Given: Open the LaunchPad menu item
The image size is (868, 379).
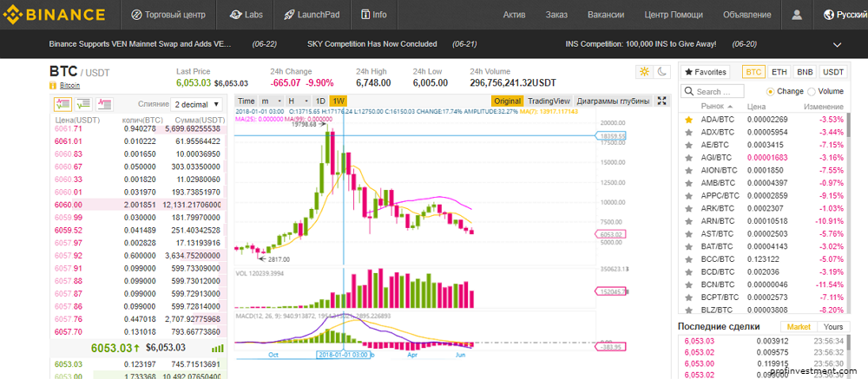Looking at the screenshot, I should (311, 15).
